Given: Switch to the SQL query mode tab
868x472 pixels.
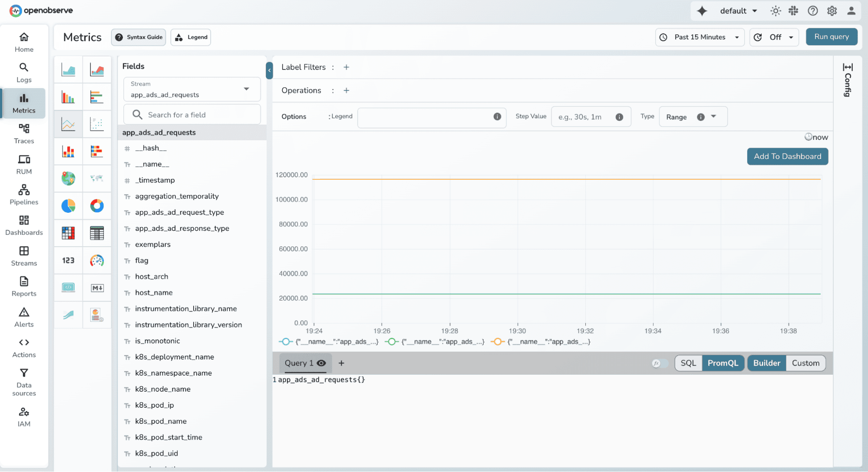Looking at the screenshot, I should pos(688,363).
